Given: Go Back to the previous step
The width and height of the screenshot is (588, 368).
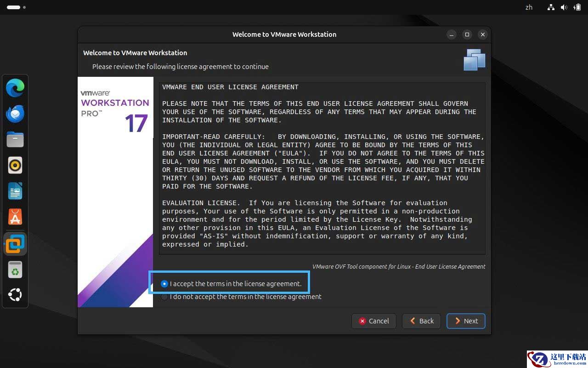Looking at the screenshot, I should 421,321.
